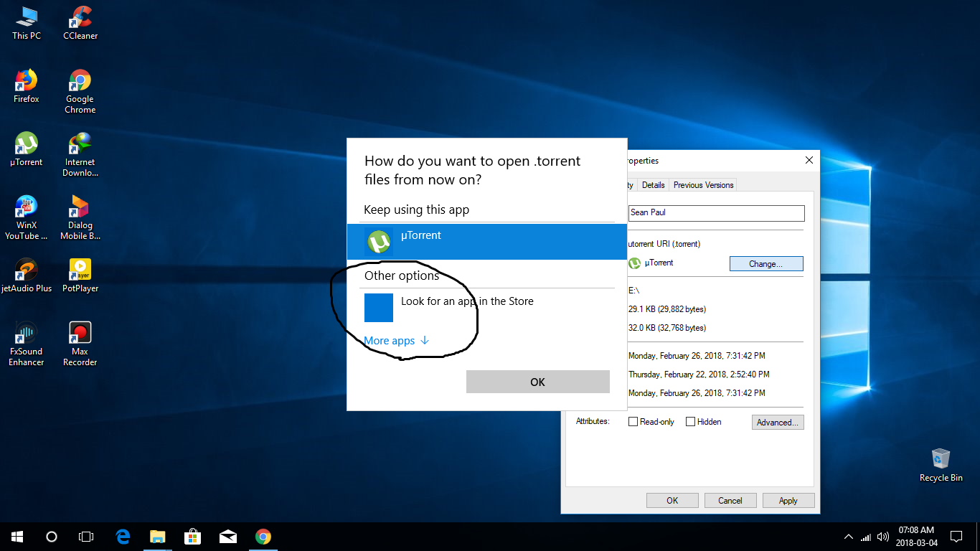The image size is (980, 551).
Task: Click the store tile icon in Other options
Action: [x=379, y=308]
